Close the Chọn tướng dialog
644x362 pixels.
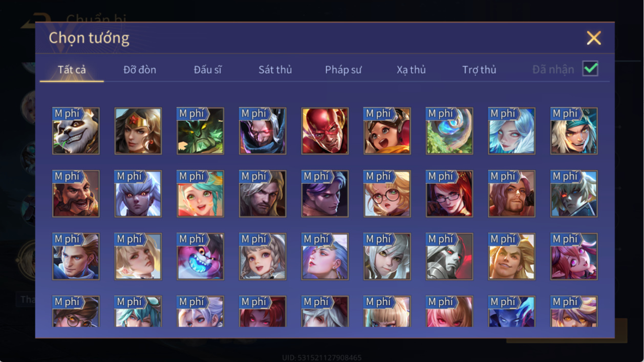(594, 38)
